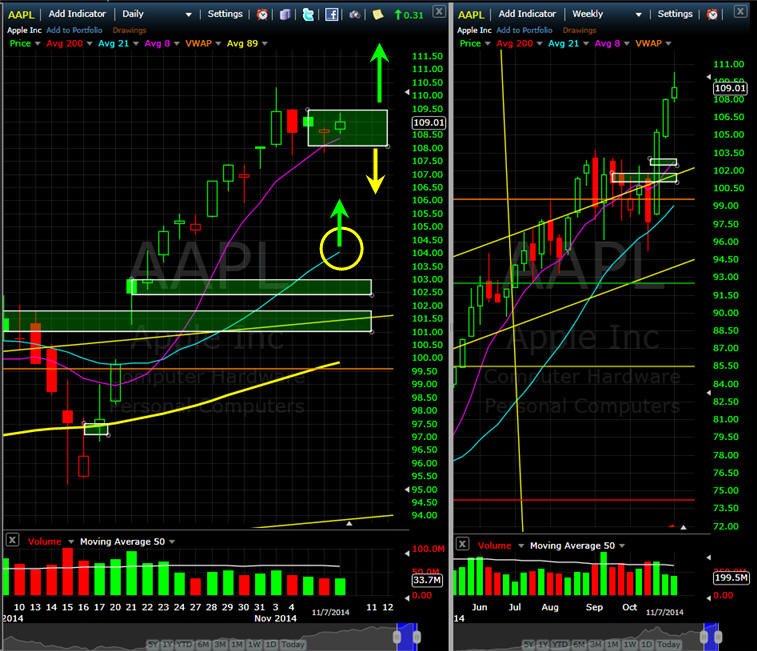Open Settings in the Weekly chart
757x651 pixels.
click(x=675, y=14)
